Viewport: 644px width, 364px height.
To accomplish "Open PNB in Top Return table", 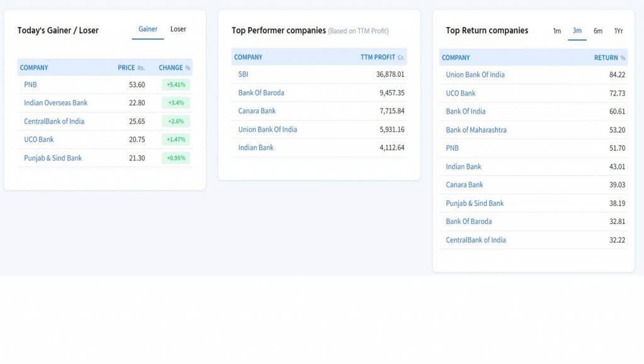I will pos(452,148).
